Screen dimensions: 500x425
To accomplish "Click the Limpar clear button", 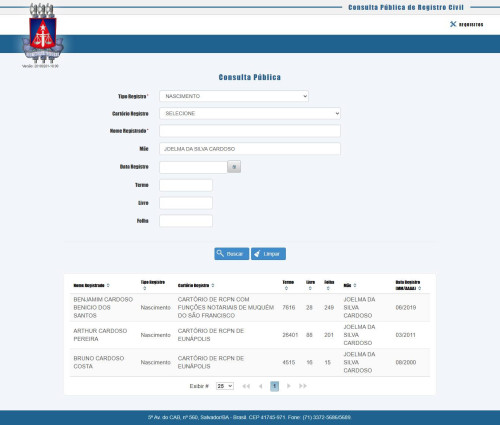I will (268, 254).
